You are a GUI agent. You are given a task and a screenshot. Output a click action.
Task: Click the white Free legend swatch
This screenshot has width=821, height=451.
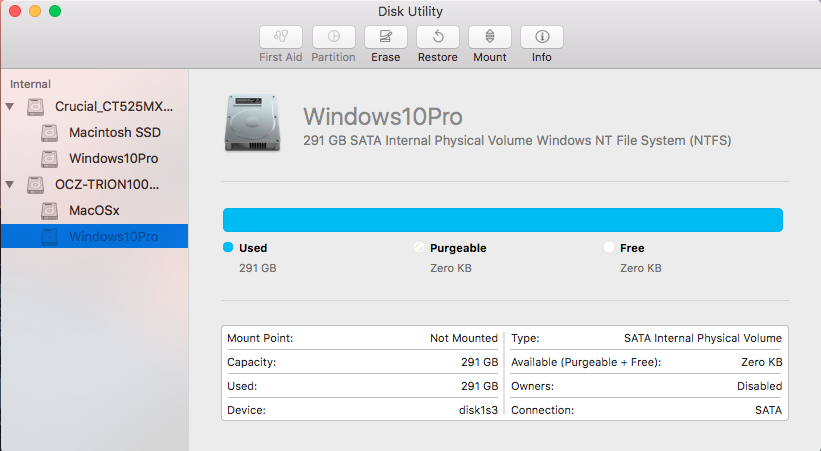(x=608, y=247)
